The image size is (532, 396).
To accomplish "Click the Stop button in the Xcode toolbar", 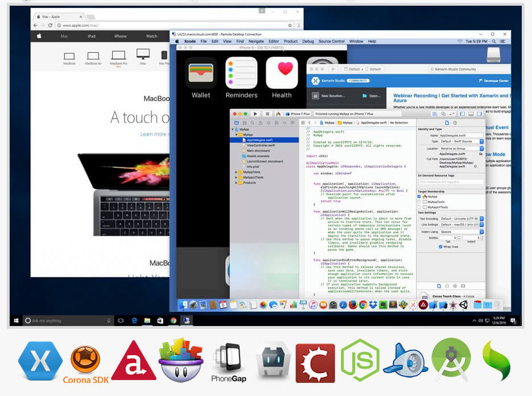I will 267,114.
